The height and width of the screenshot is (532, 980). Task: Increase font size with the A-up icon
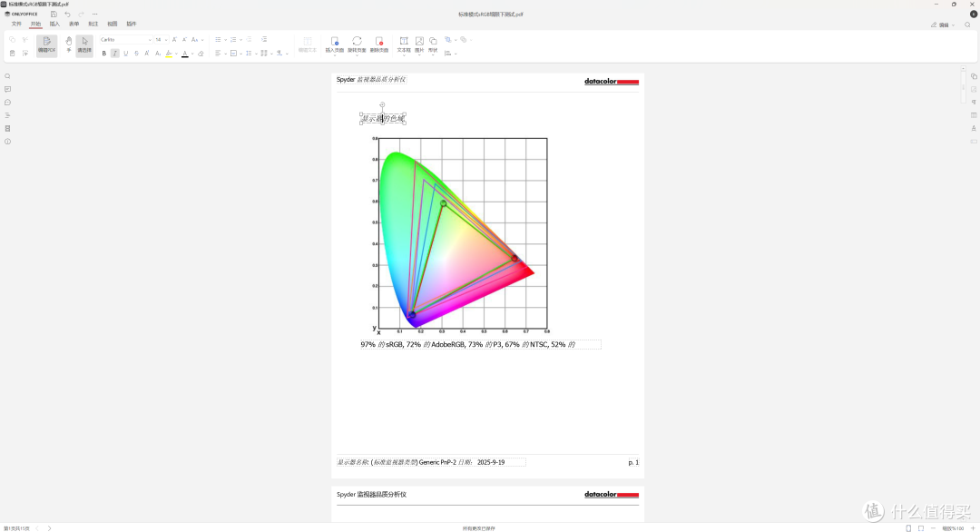pyautogui.click(x=174, y=39)
